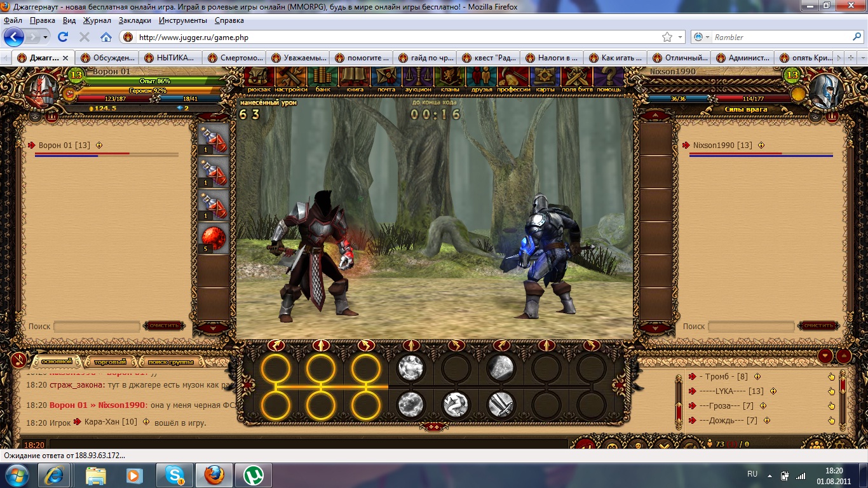
Task: Bookmark the page with the star icon
Action: [x=667, y=37]
